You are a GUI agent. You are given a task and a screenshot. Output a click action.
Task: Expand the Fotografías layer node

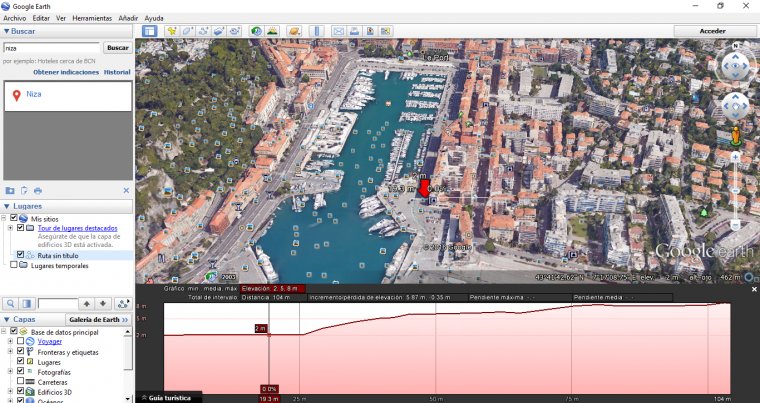[x=10, y=371]
